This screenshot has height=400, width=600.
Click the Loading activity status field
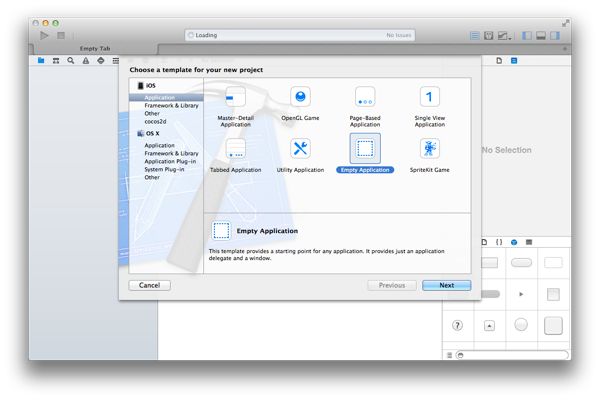pyautogui.click(x=300, y=35)
